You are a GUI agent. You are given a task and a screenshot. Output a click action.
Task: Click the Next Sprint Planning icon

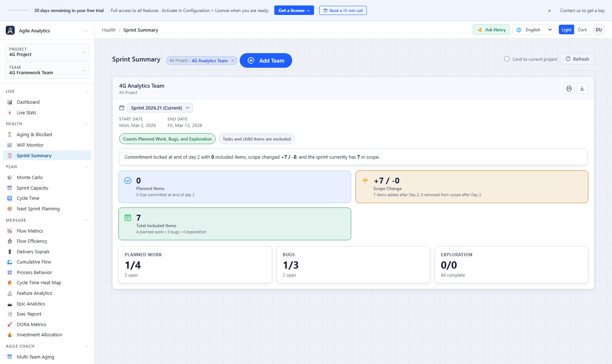(10, 209)
